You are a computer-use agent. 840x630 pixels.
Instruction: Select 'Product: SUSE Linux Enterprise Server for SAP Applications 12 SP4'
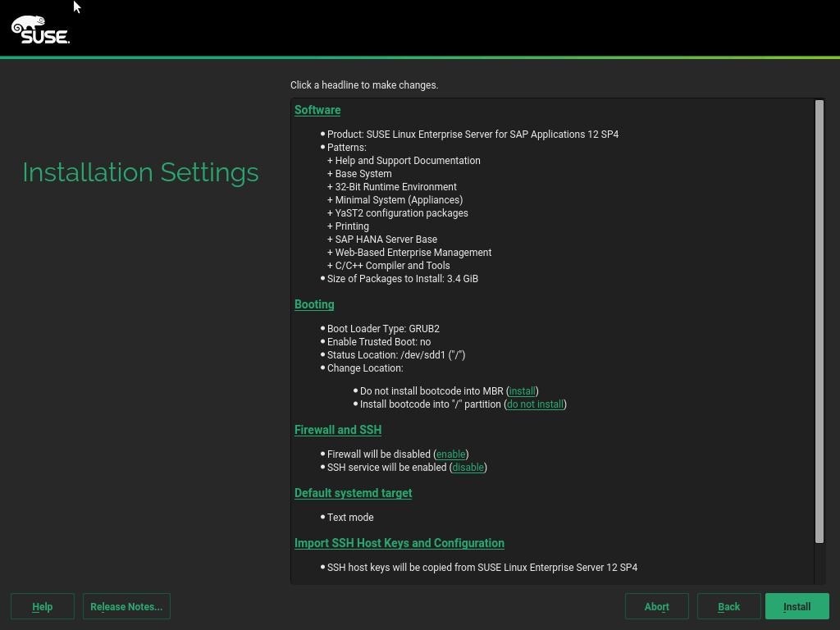[x=472, y=134]
